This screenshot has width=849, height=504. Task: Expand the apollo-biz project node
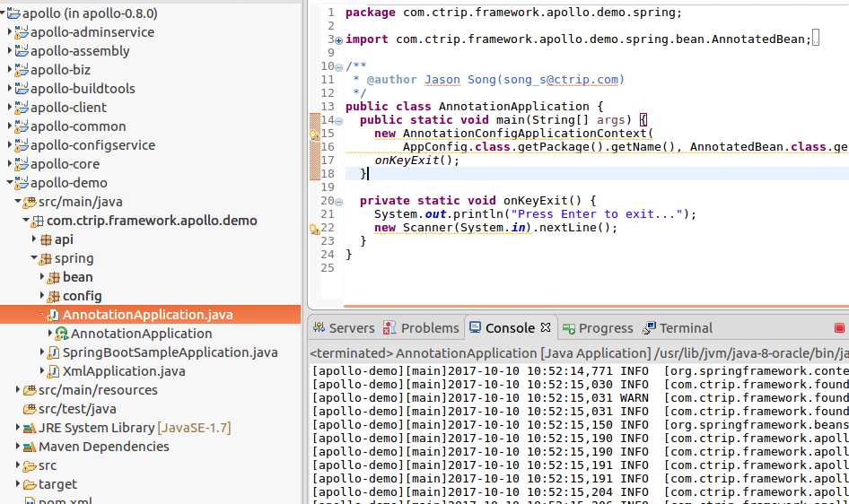point(10,70)
